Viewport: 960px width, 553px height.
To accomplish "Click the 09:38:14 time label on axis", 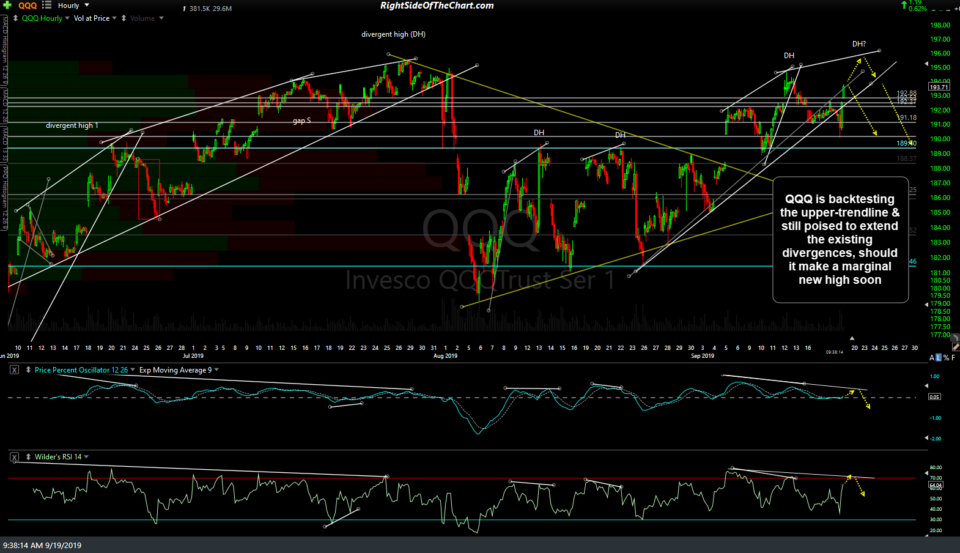I will point(834,352).
